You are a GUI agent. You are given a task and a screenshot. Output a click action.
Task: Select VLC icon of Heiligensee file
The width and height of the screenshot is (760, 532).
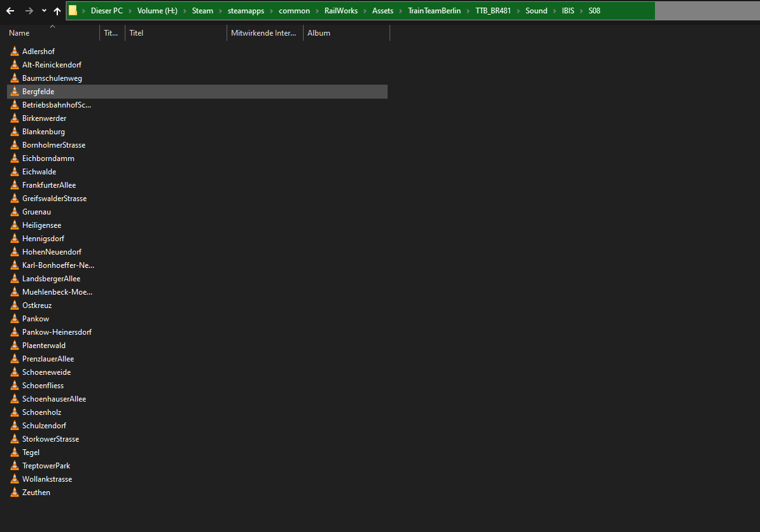pyautogui.click(x=15, y=225)
